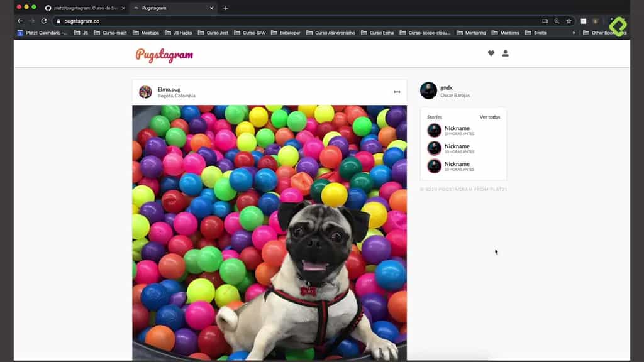Go back with the browser back arrow
The image size is (644, 362).
coord(21,21)
